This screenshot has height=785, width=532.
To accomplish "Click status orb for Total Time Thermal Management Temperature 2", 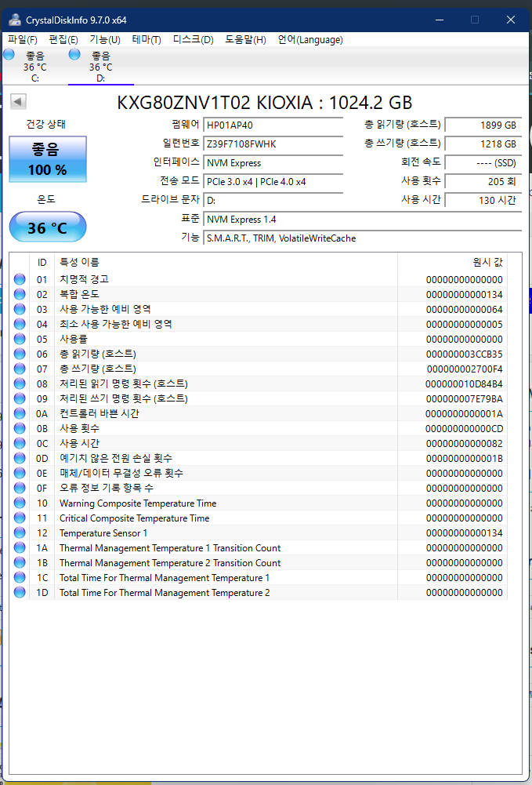I will (x=20, y=592).
